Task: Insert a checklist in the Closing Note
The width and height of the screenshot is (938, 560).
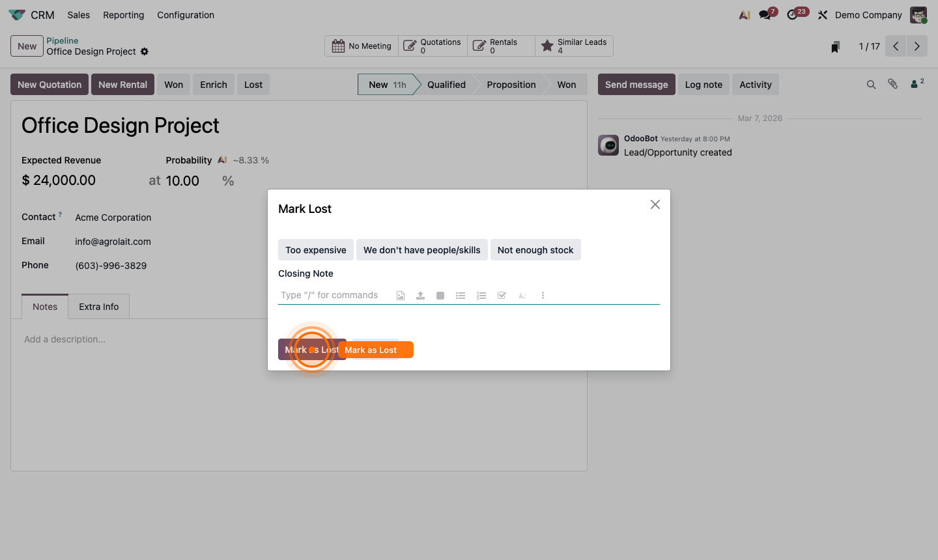Action: (502, 295)
